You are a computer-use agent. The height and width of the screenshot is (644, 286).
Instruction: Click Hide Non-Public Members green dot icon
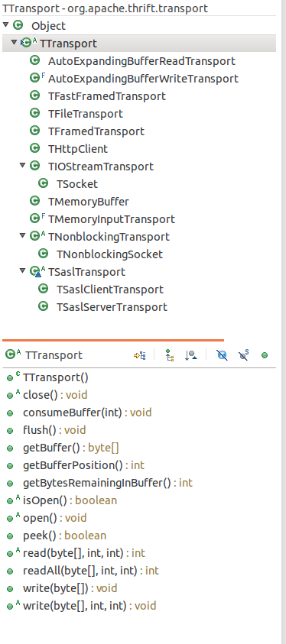coord(265,355)
